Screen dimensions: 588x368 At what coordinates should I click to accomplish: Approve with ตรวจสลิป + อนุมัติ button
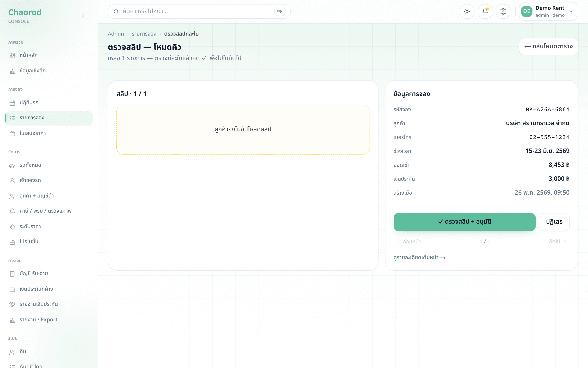pos(464,222)
